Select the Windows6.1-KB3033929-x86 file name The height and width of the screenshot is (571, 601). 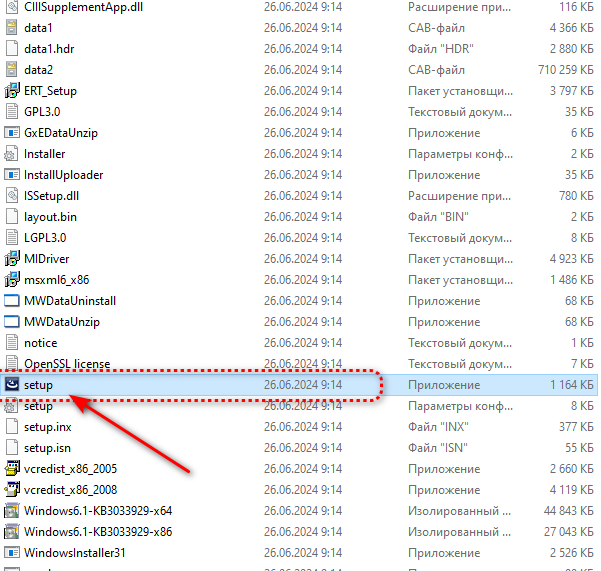pyautogui.click(x=98, y=531)
